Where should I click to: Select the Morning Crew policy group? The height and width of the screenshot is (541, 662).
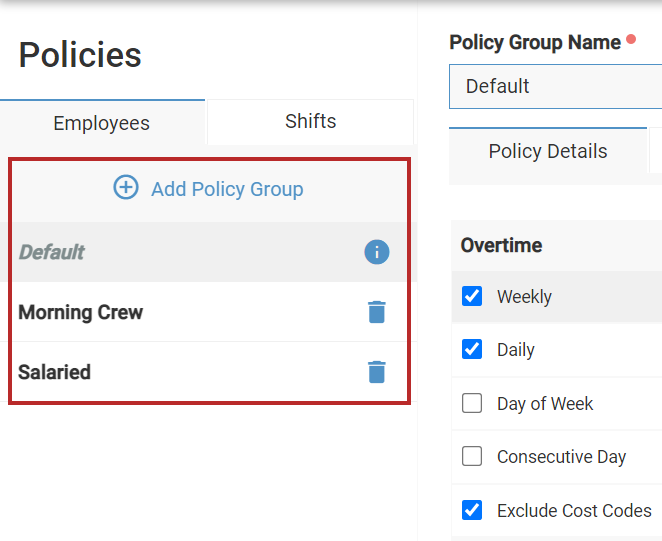coord(209,312)
